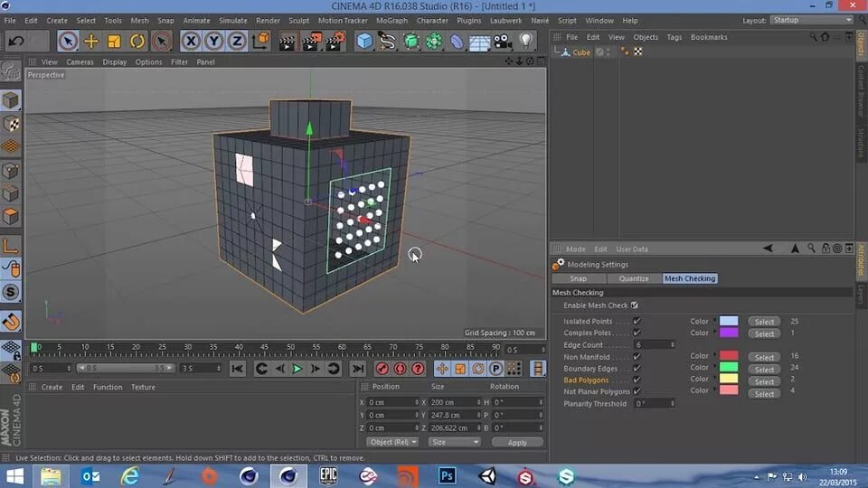Go to end of animation
This screenshot has width=868, height=488.
click(x=358, y=369)
